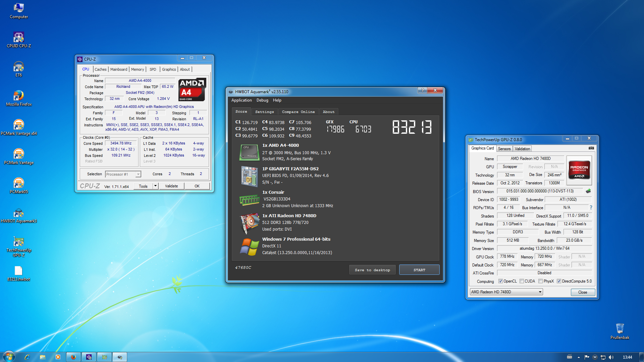Viewport: 644px width, 362px height.
Task: Toggle the OpenCL checkbox in GPU-Z
Action: coord(500,281)
